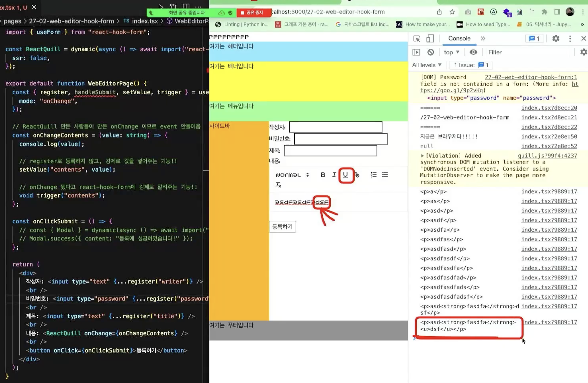The height and width of the screenshot is (383, 588).
Task: Open console settings gear
Action: click(583, 52)
